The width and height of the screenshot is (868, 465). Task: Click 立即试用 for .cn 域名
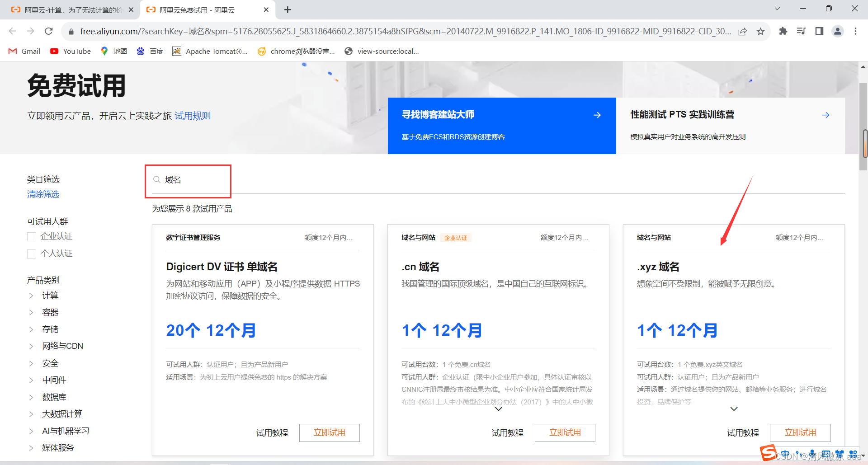pos(565,432)
